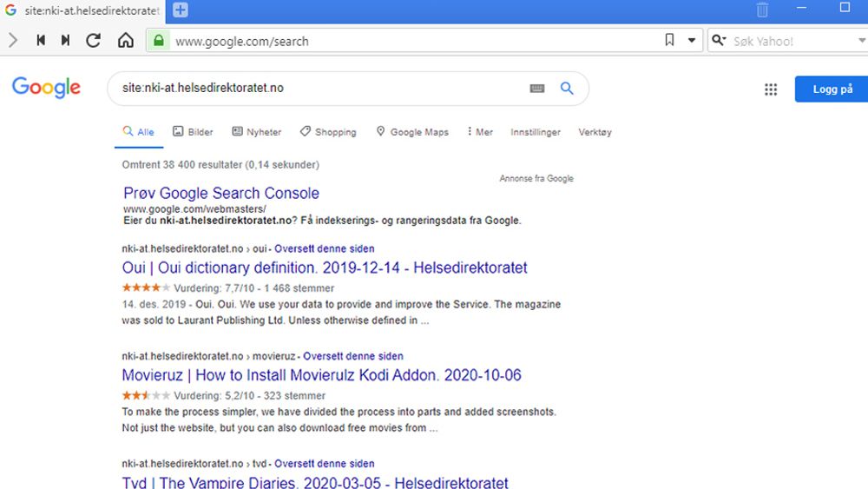Go to the home page

126,40
